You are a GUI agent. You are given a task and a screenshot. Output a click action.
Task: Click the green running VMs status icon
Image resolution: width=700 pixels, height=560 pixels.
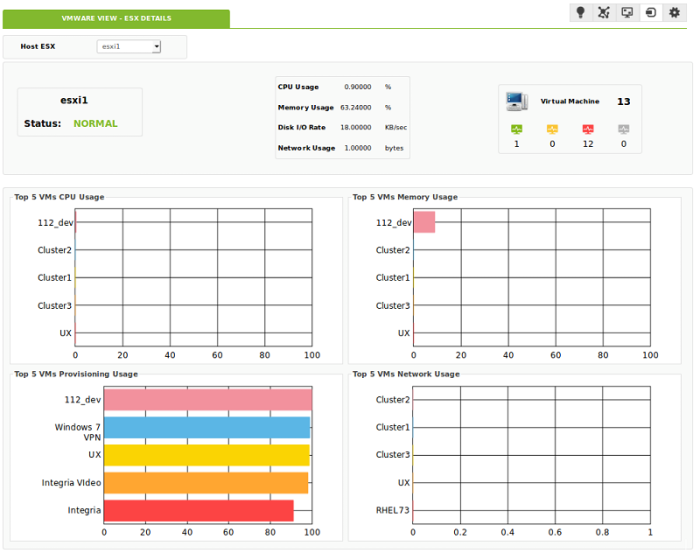pos(517,129)
